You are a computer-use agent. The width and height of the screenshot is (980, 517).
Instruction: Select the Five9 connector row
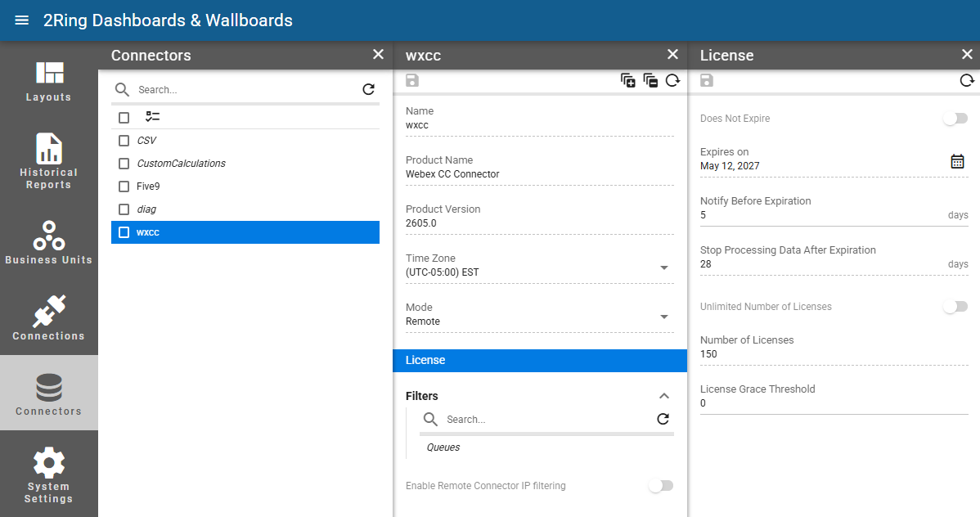(245, 187)
